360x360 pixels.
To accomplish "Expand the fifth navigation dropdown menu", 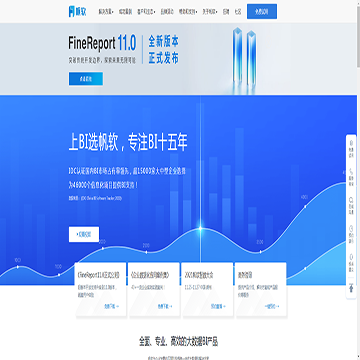I will 188,11.
